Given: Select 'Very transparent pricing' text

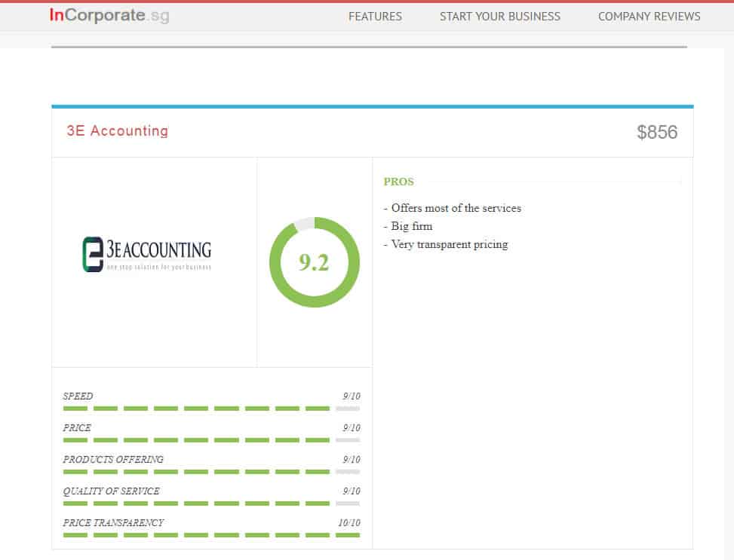Looking at the screenshot, I should pyautogui.click(x=450, y=245).
